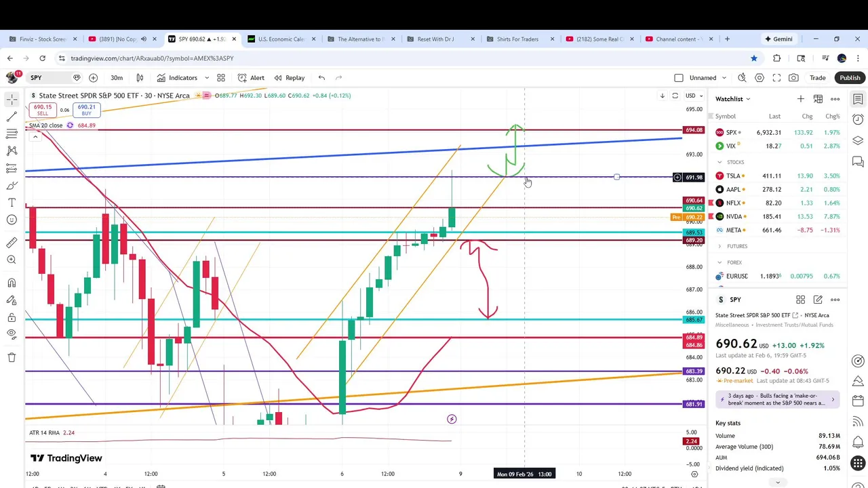
Task: Expand the favorite indicators dropdown arrow
Action: coord(207,78)
